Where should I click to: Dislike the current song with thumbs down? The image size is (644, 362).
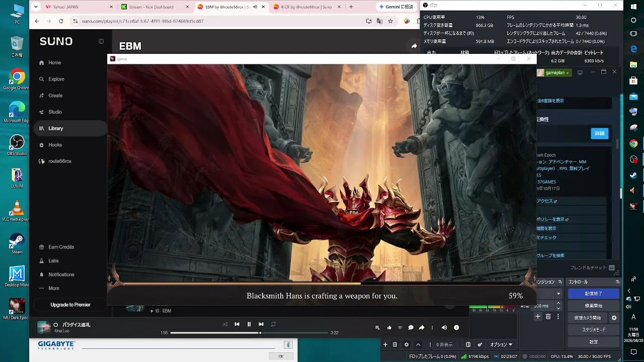coord(400,328)
